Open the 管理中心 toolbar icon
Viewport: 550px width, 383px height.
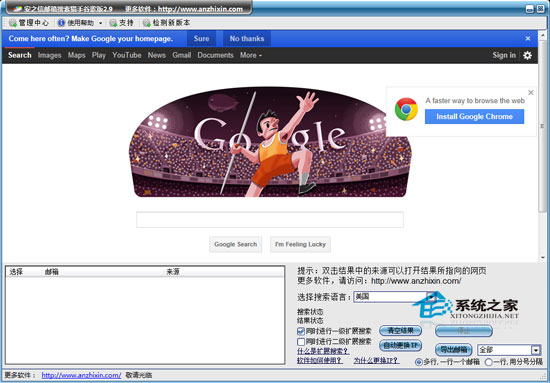click(13, 23)
